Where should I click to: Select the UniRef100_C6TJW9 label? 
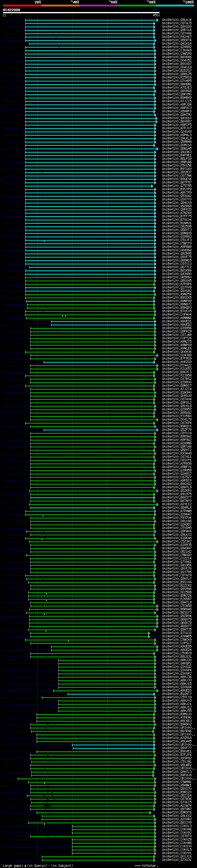pos(177,335)
